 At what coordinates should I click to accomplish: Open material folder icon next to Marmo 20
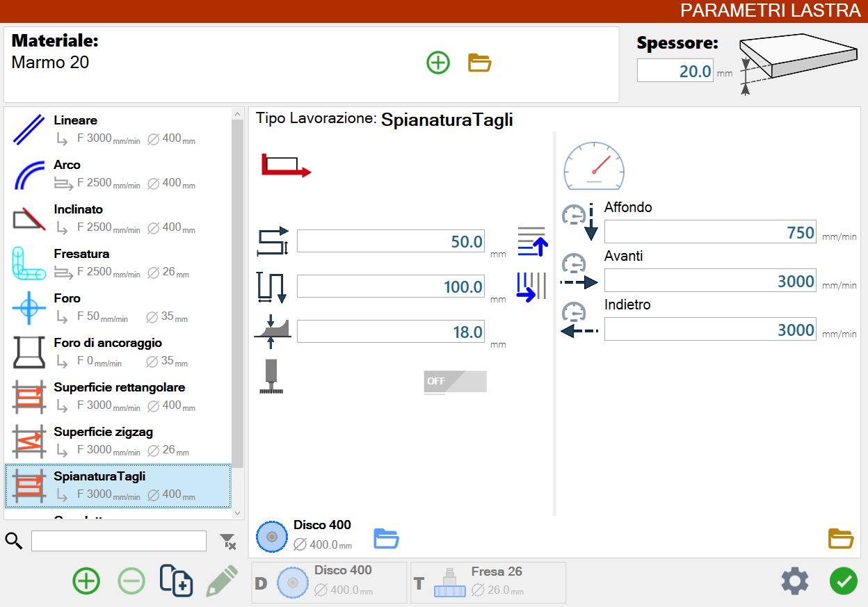[480, 63]
